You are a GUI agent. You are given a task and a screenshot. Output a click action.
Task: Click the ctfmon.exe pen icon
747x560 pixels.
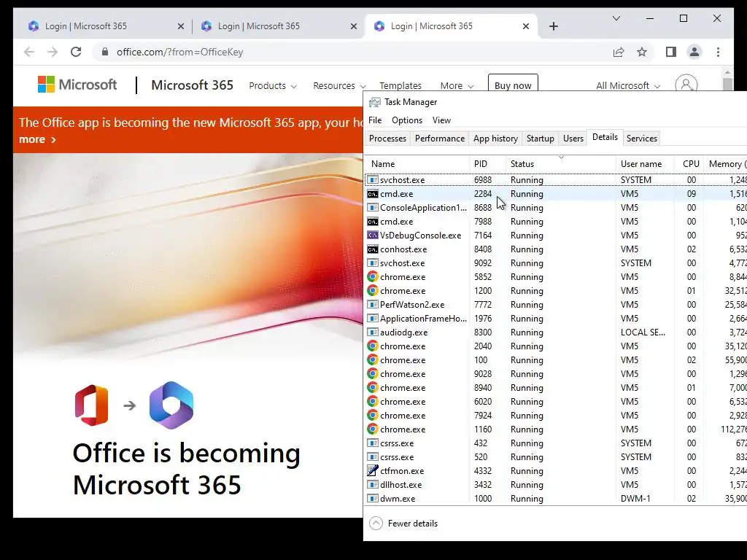(x=373, y=470)
